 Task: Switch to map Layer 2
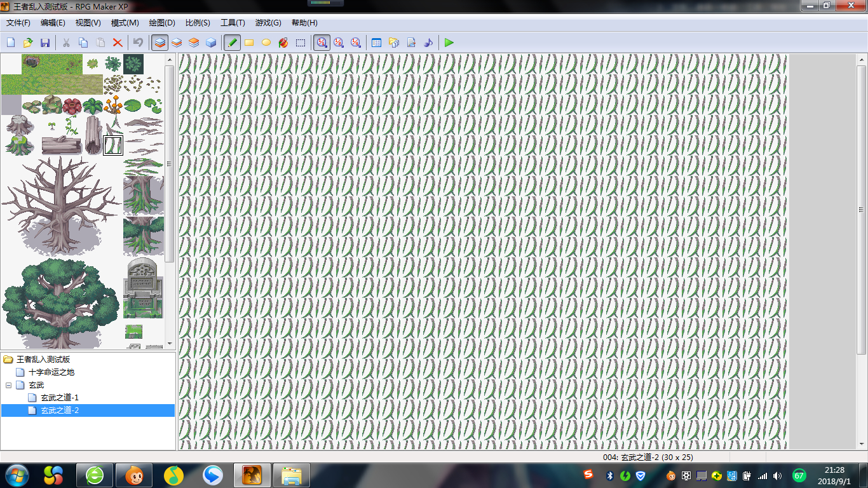(x=177, y=43)
